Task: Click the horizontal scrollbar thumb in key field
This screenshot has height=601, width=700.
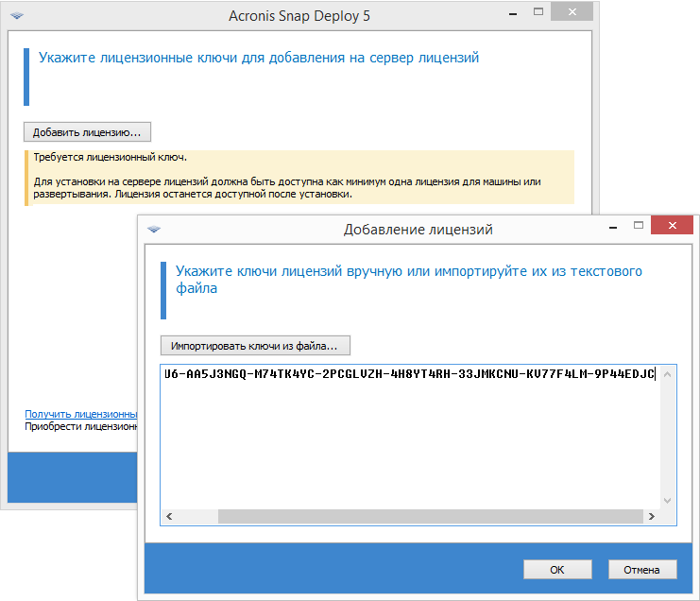Action: tap(430, 517)
